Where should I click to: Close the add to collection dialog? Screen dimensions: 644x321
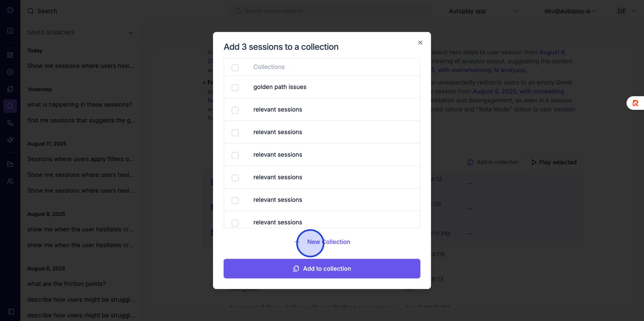(x=420, y=43)
